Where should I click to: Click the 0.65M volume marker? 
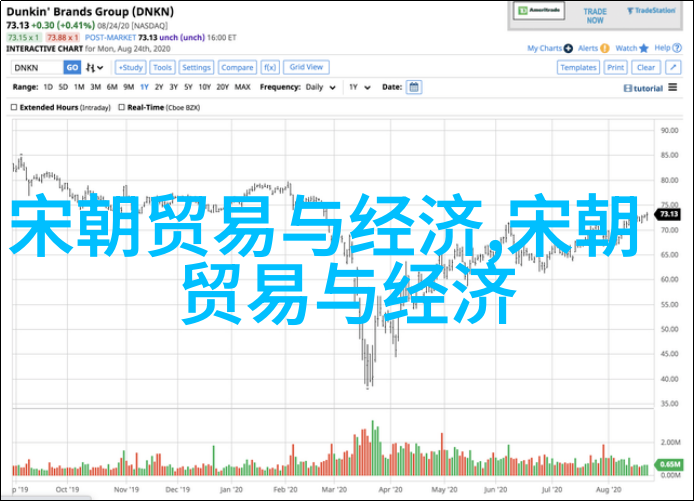pos(669,464)
